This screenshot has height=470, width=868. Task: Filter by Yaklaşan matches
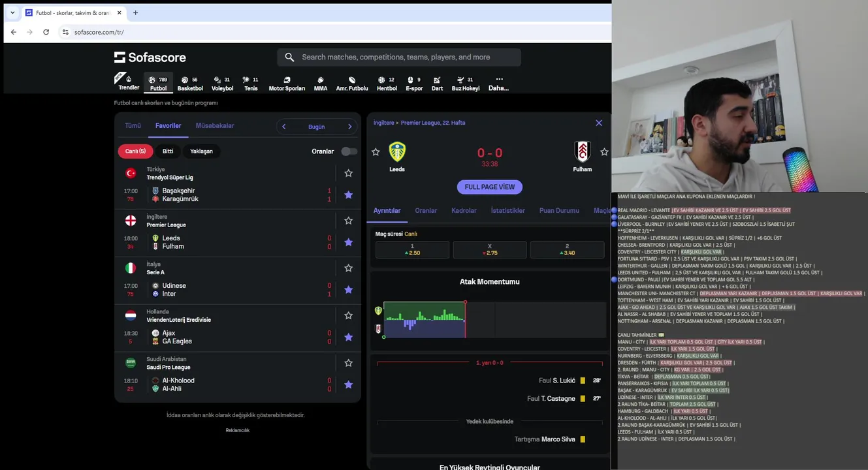202,151
